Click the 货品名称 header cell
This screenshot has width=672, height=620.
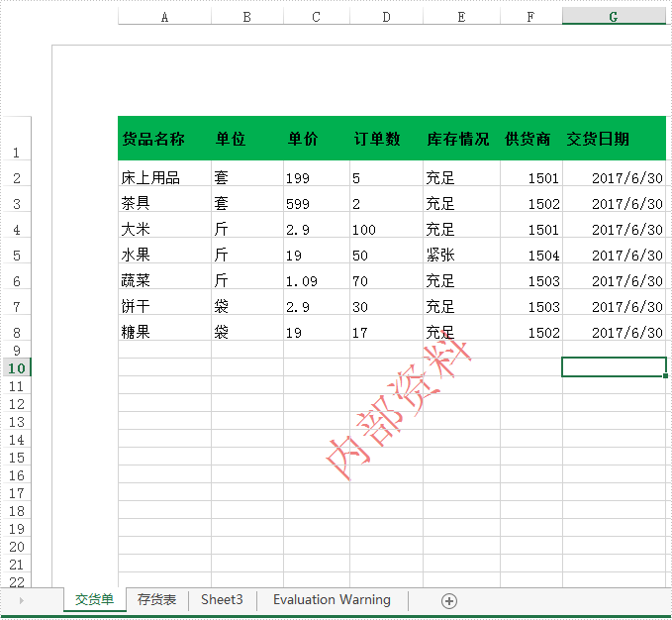164,138
